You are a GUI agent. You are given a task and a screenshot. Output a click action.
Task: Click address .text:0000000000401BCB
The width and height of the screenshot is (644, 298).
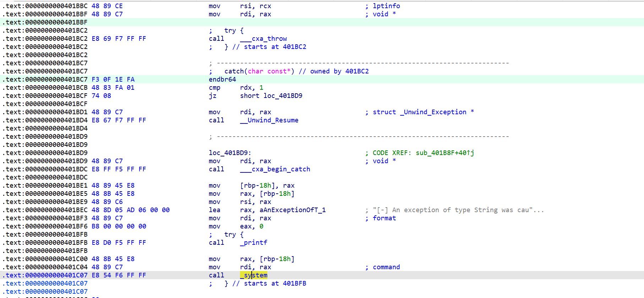coord(45,88)
